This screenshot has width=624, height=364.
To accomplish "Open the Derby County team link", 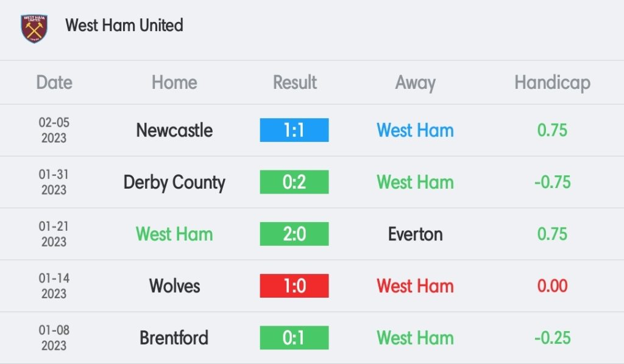I will (174, 183).
